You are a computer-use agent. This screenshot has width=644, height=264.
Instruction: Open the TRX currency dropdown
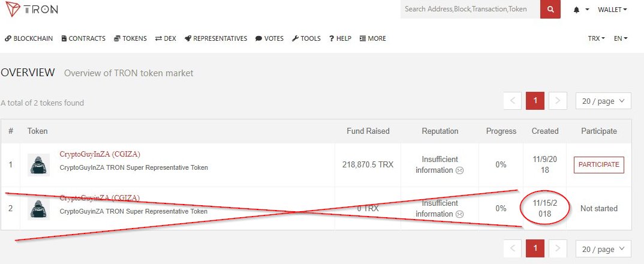(x=597, y=38)
